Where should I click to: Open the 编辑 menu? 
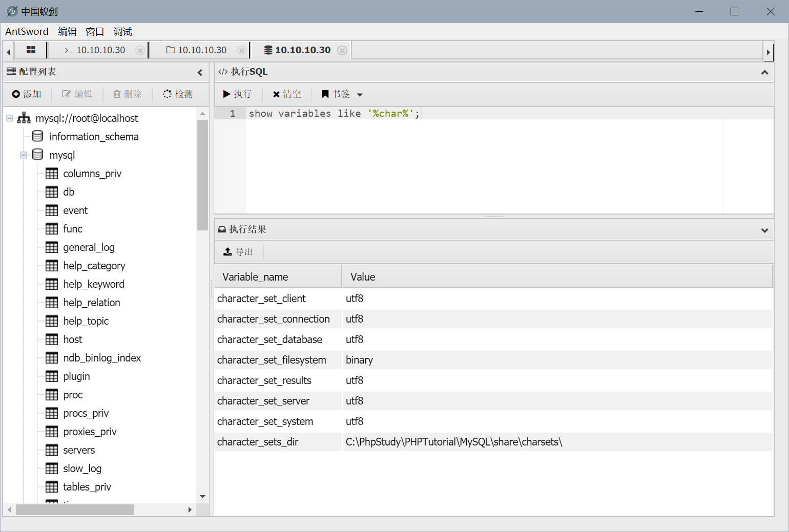pyautogui.click(x=67, y=32)
